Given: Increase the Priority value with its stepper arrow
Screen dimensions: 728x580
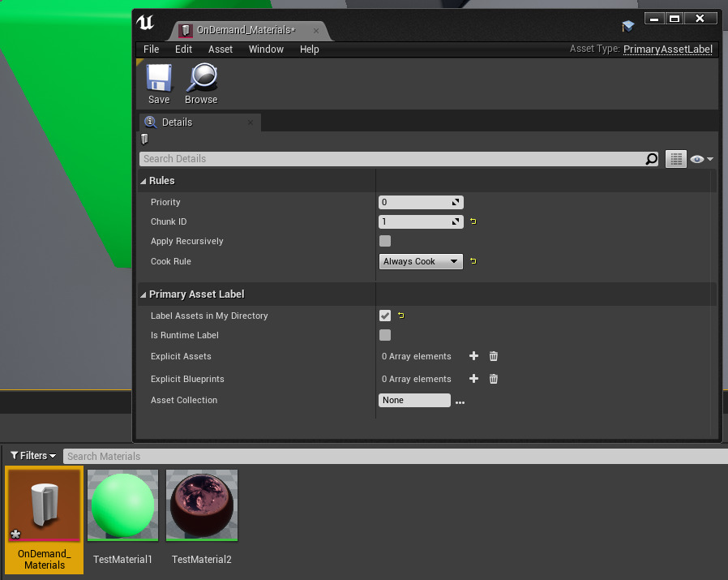Looking at the screenshot, I should pyautogui.click(x=456, y=199).
